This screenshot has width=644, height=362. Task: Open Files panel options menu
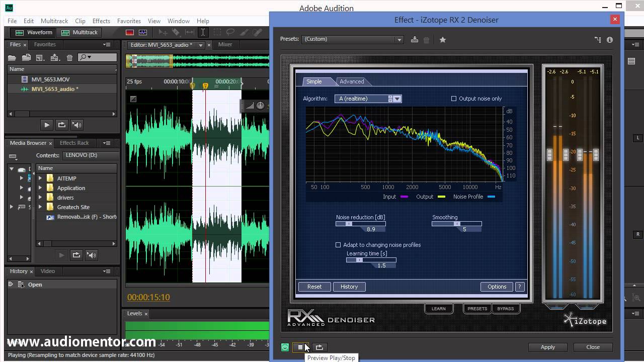(x=107, y=45)
